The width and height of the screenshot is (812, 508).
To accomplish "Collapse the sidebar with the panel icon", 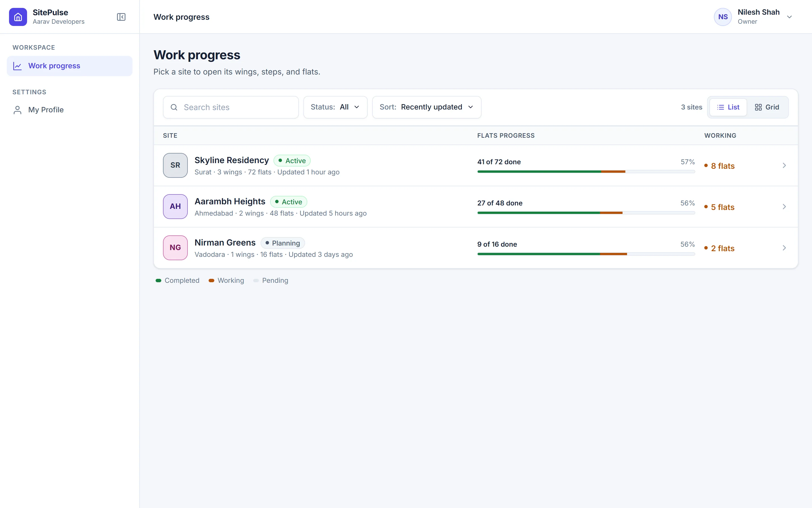I will [x=121, y=17].
